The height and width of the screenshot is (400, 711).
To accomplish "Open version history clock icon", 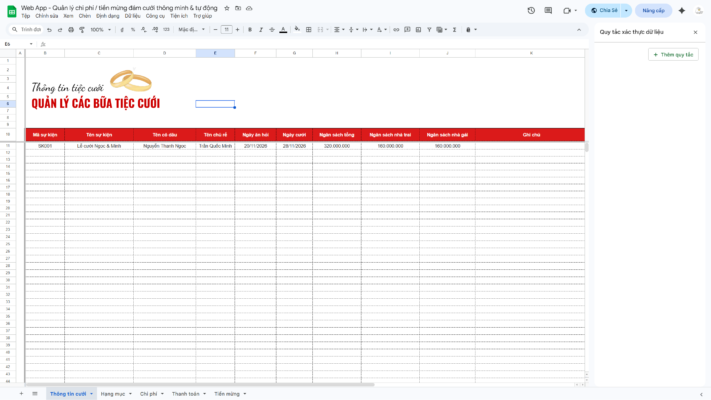I will coord(531,10).
